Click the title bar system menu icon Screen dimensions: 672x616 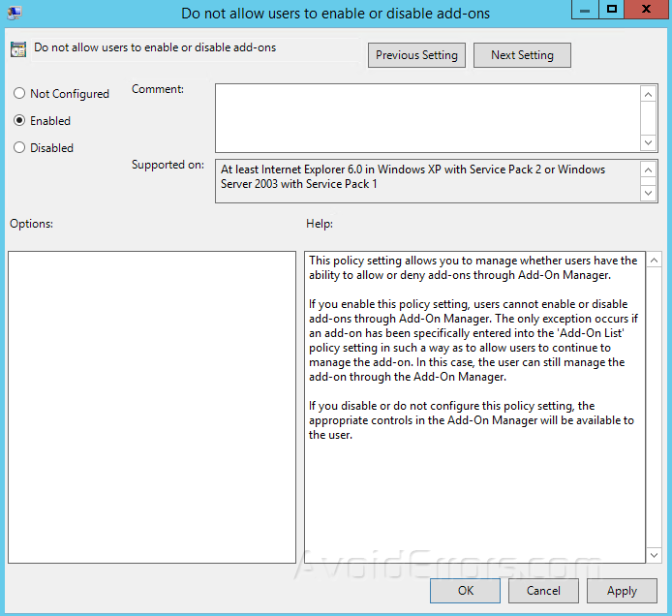pos(14,14)
